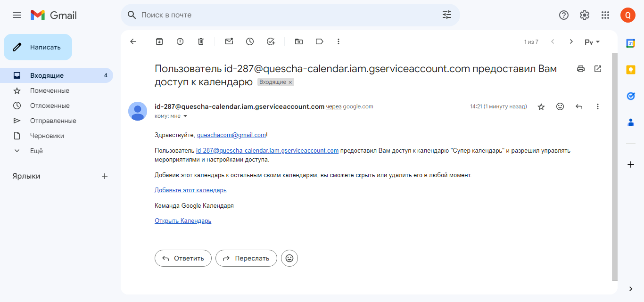
Task: Show search options slider icon
Action: 447,15
